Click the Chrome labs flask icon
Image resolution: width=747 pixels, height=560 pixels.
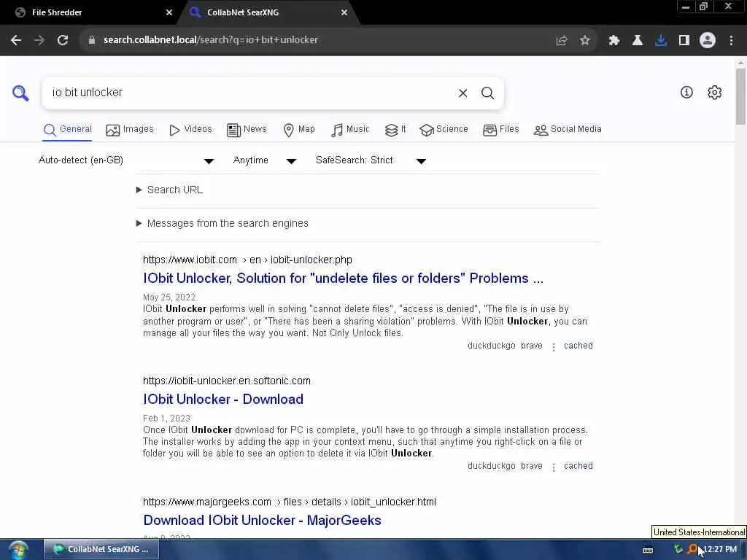(638, 41)
